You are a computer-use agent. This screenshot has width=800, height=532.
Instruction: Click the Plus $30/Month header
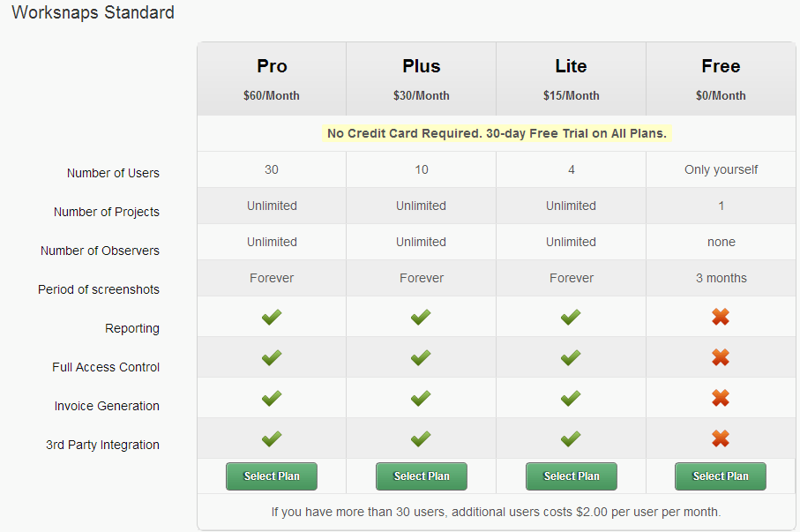(422, 95)
